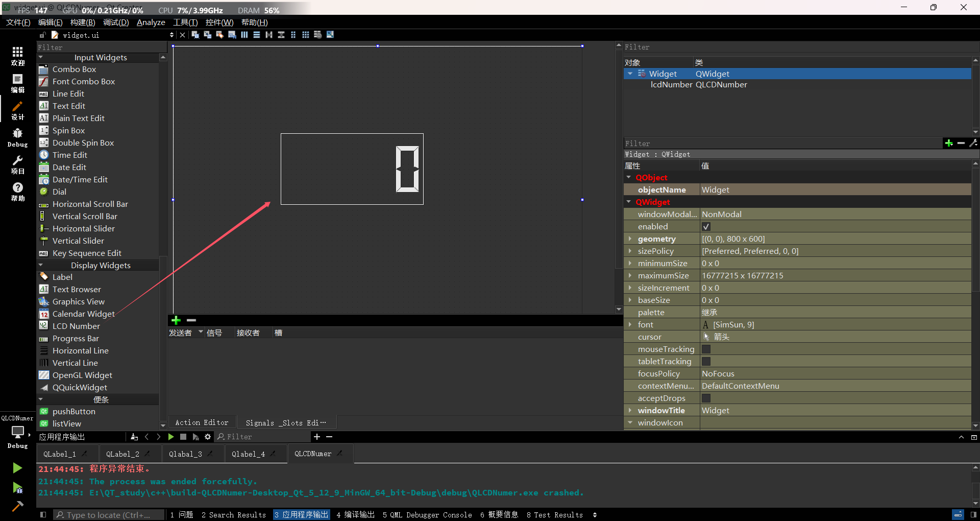Run the project with the green arrow
Image resolution: width=980 pixels, height=521 pixels.
click(x=17, y=468)
